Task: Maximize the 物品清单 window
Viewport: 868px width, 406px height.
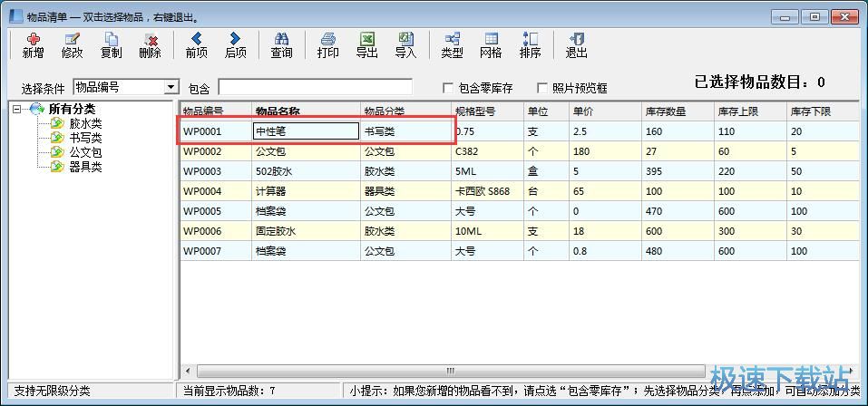Action: click(814, 16)
